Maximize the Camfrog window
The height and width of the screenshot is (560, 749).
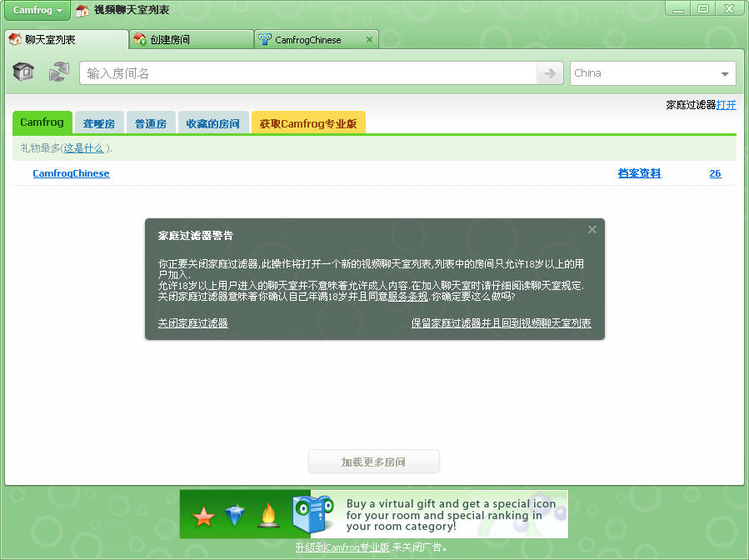coord(702,8)
